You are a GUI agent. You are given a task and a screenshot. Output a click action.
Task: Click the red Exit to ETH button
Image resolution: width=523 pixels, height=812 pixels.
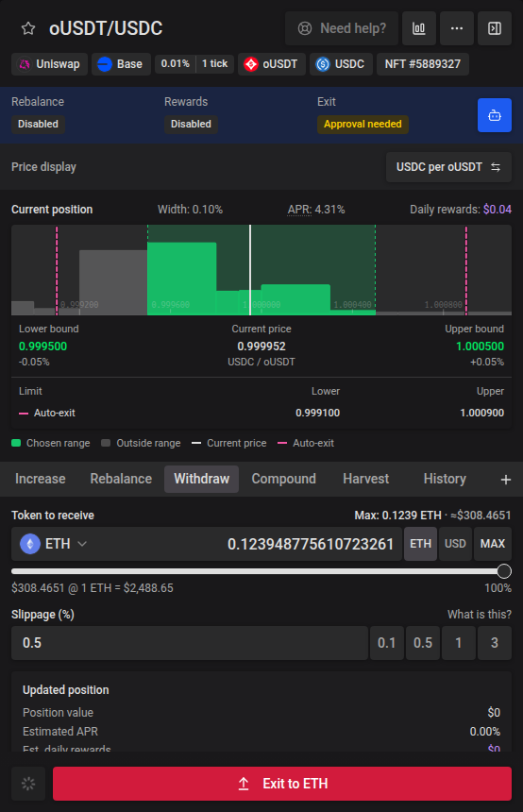pos(282,784)
